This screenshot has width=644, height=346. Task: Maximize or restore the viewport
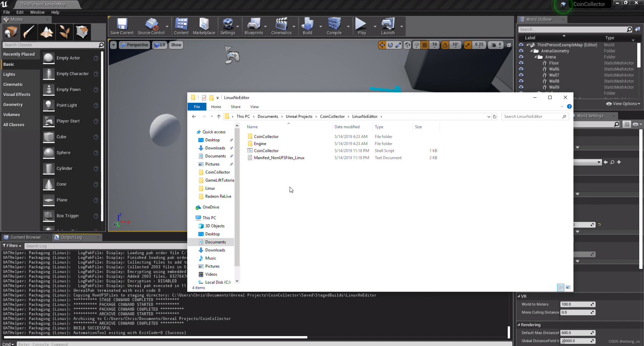509,45
